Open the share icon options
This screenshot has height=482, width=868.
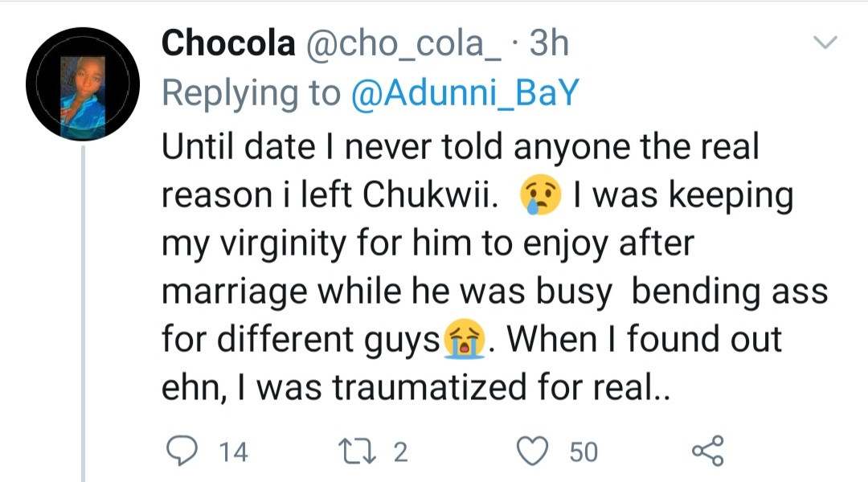(x=707, y=451)
